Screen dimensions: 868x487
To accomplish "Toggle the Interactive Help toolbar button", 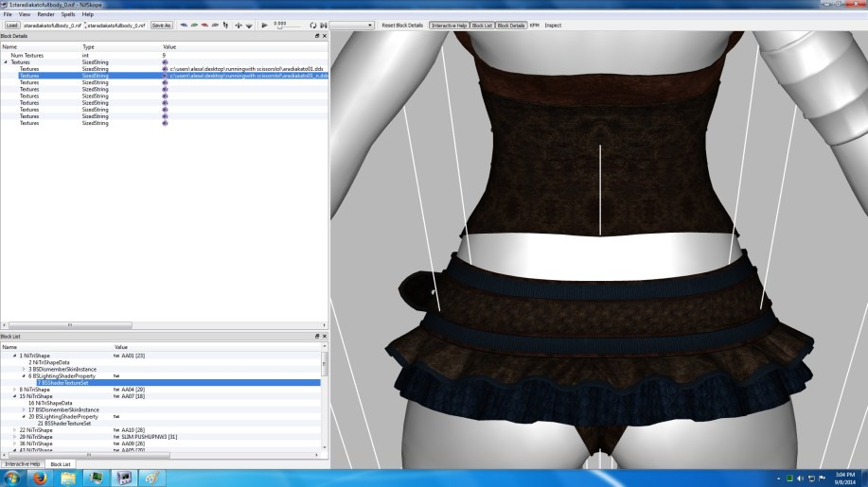I will tap(449, 25).
